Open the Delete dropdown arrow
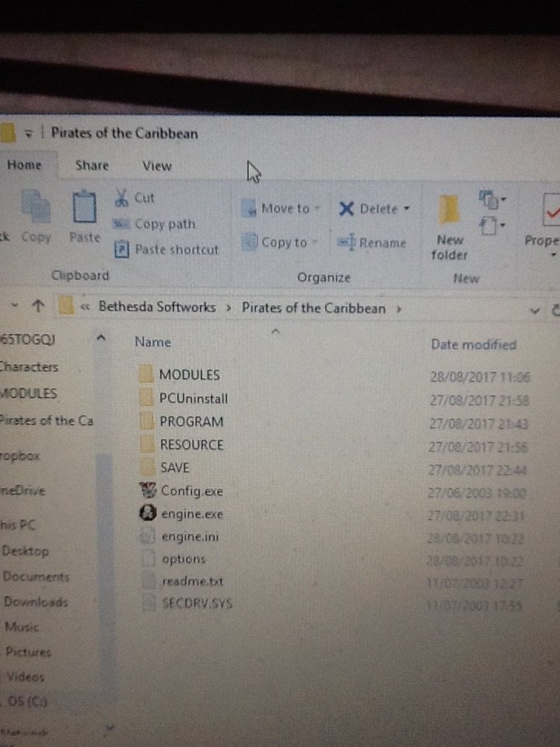Screen dimensions: 560x747 point(407,209)
